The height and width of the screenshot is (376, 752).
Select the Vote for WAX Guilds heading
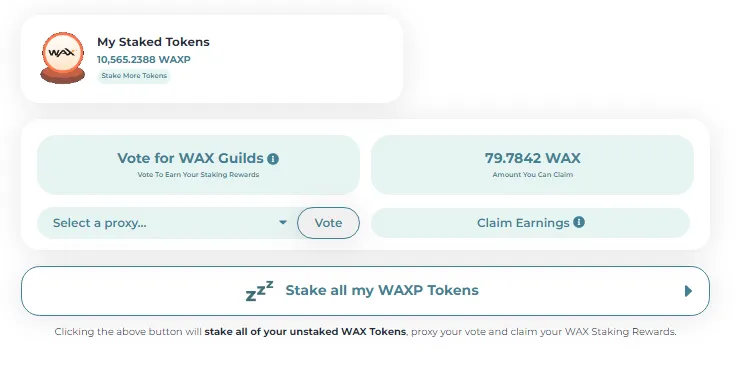[x=190, y=158]
